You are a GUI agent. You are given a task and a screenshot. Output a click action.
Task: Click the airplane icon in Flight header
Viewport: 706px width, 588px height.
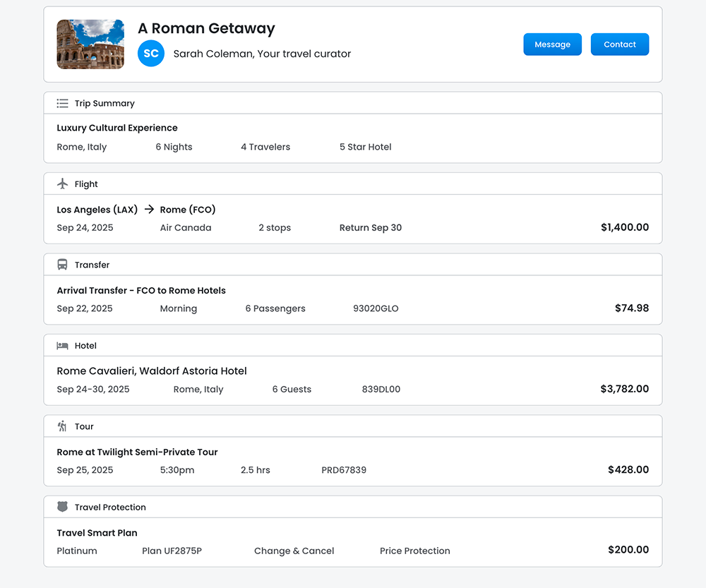pos(62,184)
